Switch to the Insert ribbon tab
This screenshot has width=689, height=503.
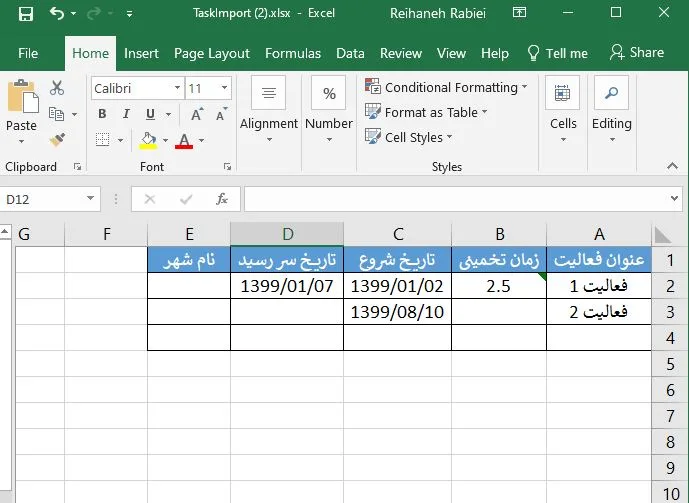click(141, 53)
